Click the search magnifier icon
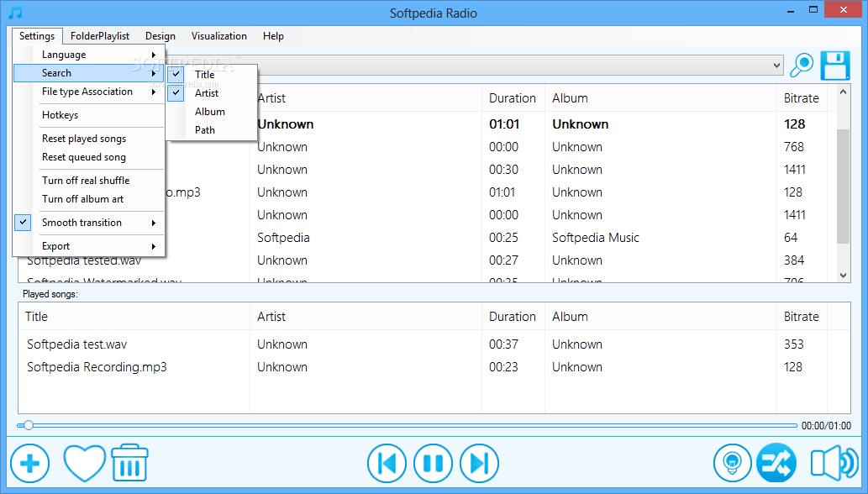Screen dimensions: 868x494 [x=801, y=66]
